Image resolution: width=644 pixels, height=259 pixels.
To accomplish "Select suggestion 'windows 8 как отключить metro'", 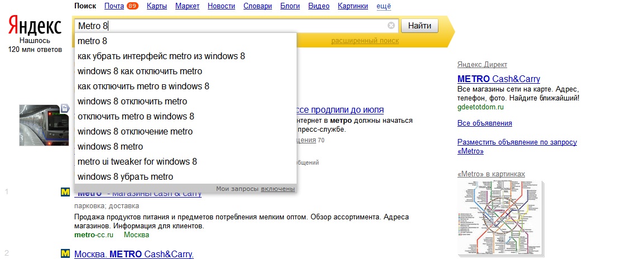I will [140, 71].
